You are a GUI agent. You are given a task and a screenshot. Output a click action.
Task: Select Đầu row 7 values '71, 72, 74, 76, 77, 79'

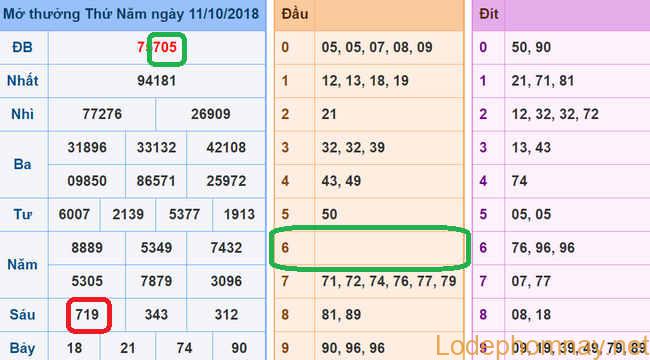click(x=389, y=281)
